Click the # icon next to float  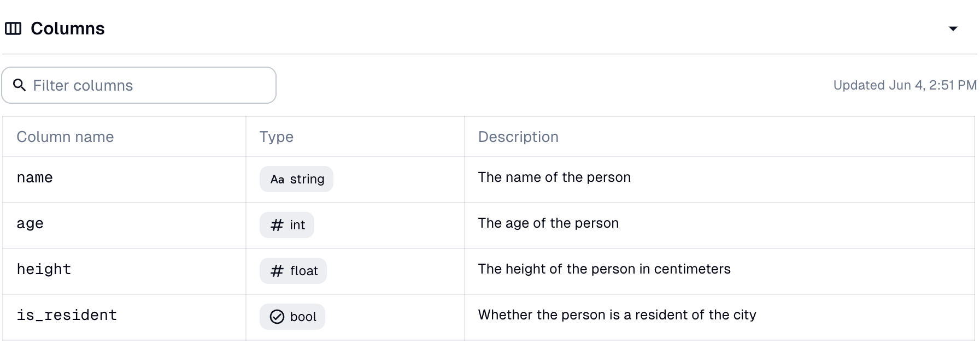pos(276,270)
